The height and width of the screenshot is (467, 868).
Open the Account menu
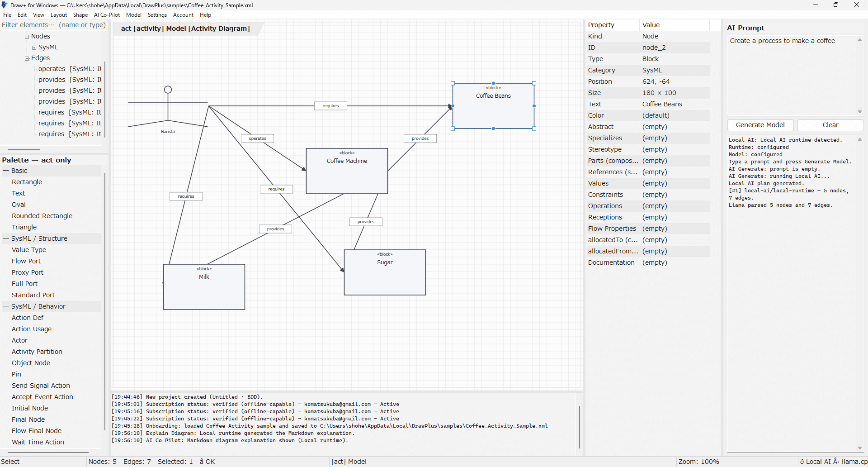[183, 15]
